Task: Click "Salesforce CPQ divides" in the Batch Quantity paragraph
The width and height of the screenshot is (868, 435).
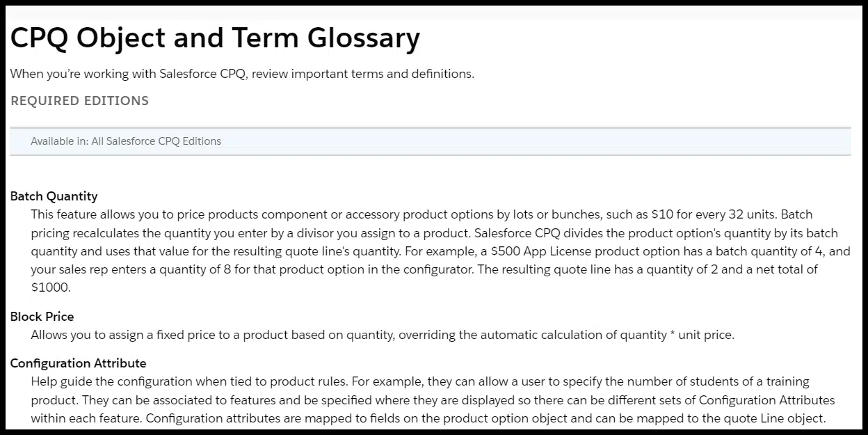Action: (536, 233)
